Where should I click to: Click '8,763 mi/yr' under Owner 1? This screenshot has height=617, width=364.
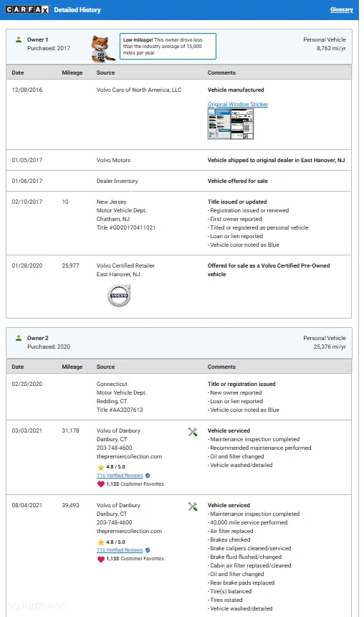(331, 48)
